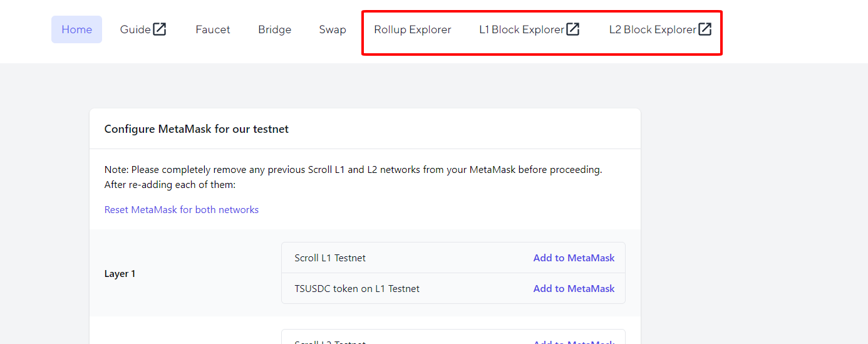868x344 pixels.
Task: Open the Bridge page
Action: (274, 29)
